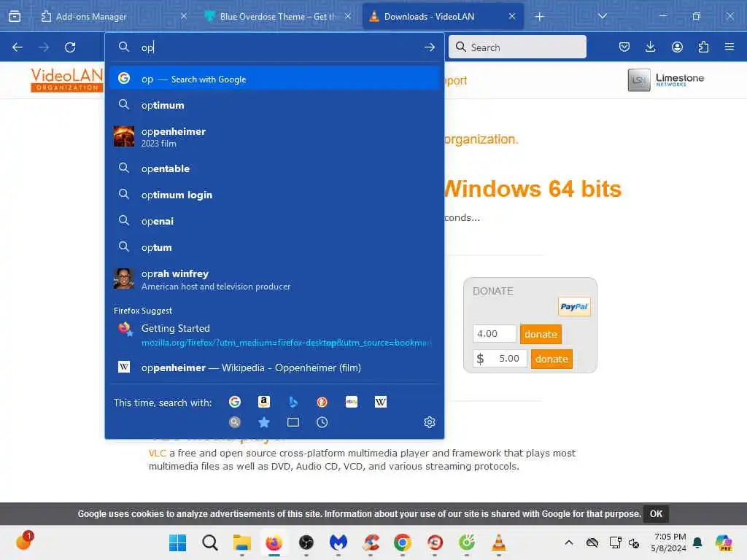
Task: Click donate button next to 5.00
Action: pyautogui.click(x=551, y=359)
